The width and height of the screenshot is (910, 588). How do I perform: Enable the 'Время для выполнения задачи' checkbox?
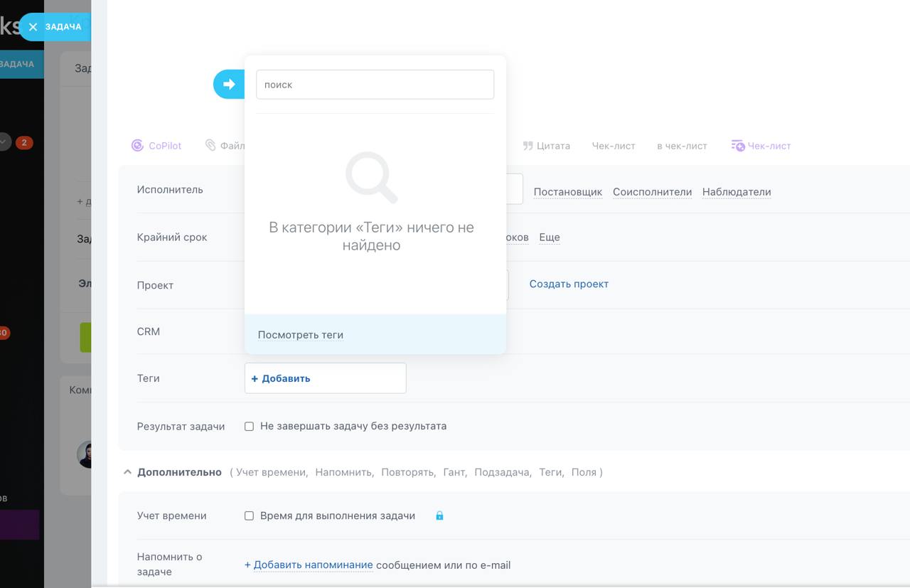click(x=249, y=516)
